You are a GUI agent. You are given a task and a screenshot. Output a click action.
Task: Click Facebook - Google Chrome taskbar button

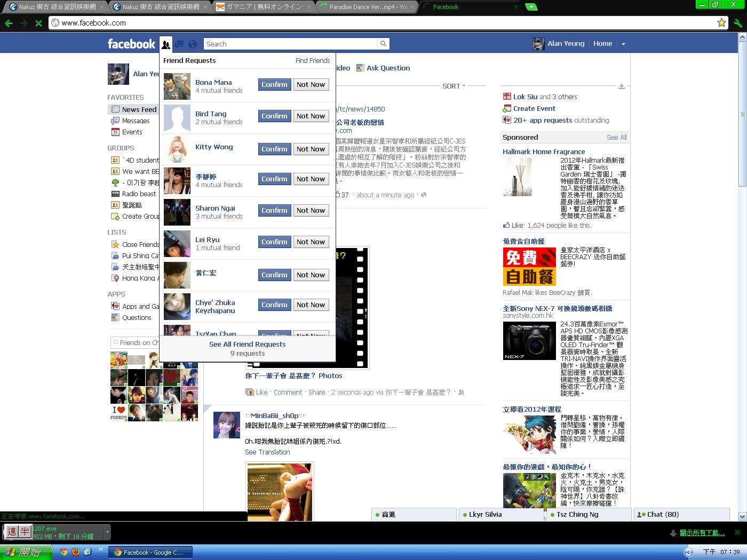pyautogui.click(x=149, y=553)
